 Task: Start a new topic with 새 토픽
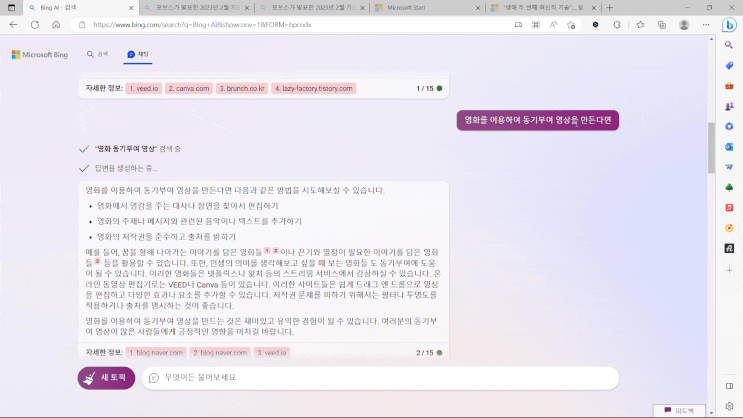(106, 378)
